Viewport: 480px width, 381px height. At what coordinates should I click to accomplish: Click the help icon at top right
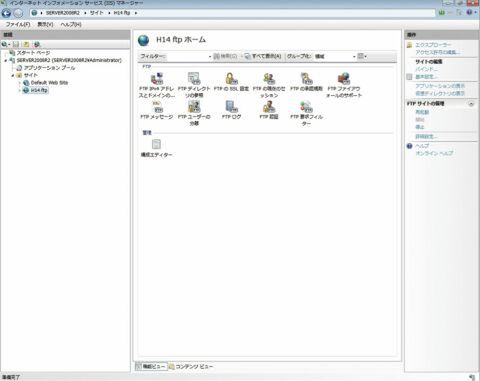tap(470, 13)
